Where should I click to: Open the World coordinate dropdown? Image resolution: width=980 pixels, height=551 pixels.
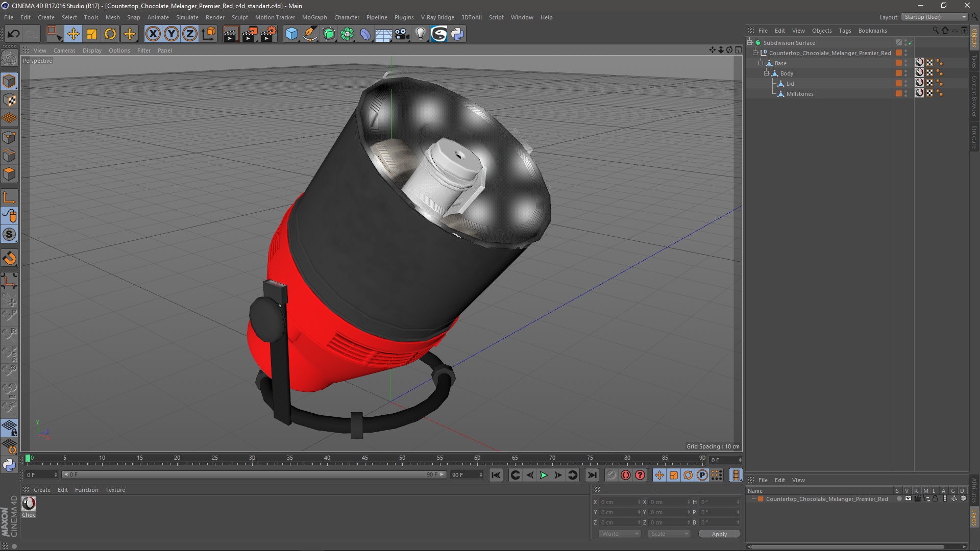click(620, 534)
